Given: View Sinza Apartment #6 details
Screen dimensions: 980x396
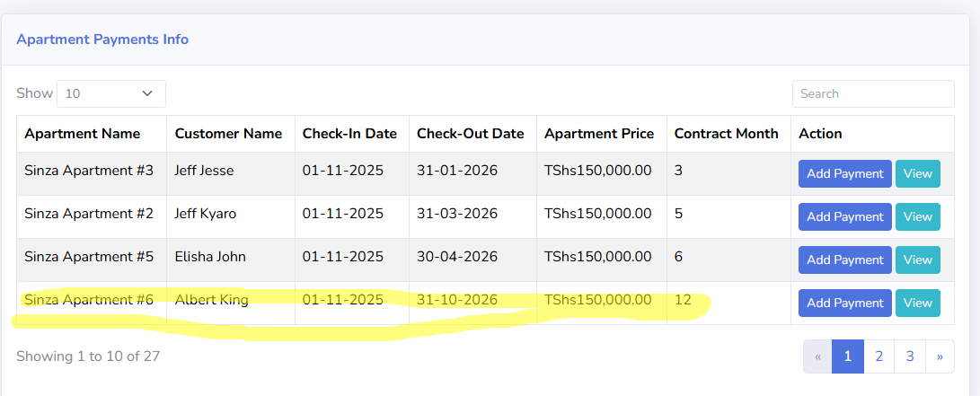Looking at the screenshot, I should point(917,303).
